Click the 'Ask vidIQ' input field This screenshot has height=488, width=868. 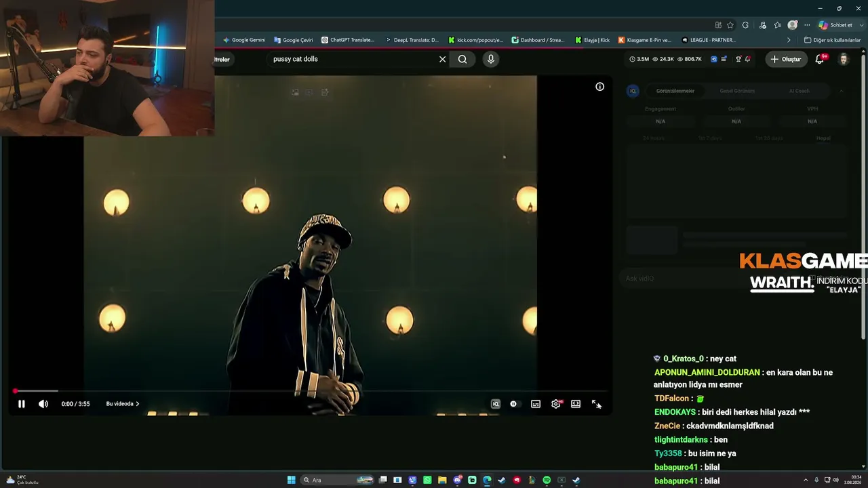point(732,279)
